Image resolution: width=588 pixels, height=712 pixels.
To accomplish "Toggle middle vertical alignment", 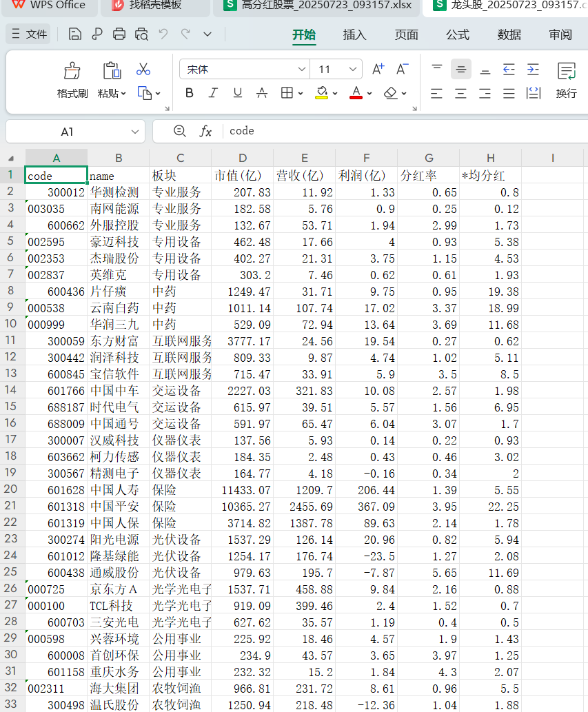I will tap(461, 69).
